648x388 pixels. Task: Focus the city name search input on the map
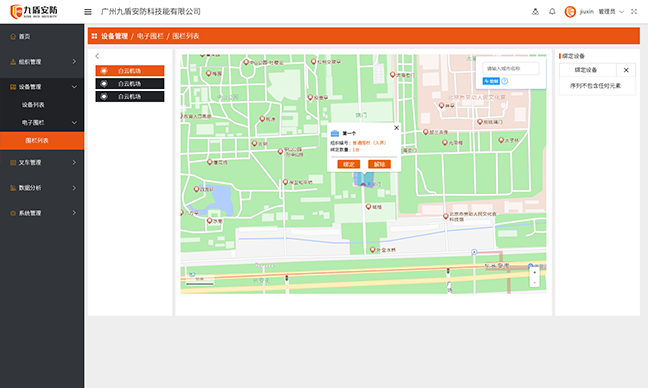(511, 69)
